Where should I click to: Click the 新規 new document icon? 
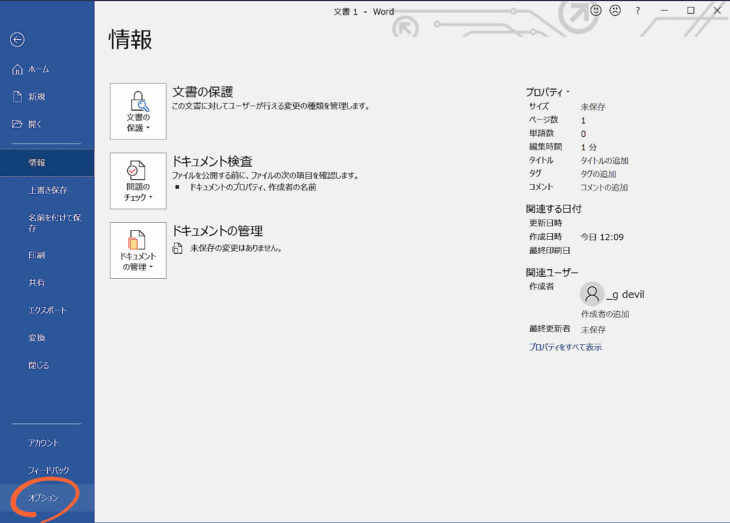(x=17, y=97)
